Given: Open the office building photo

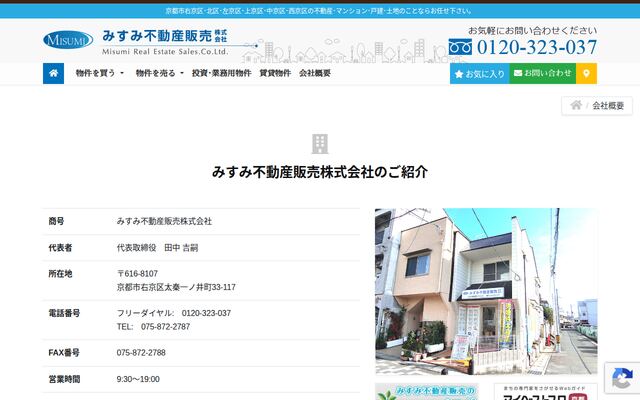Looking at the screenshot, I should click(x=486, y=291).
